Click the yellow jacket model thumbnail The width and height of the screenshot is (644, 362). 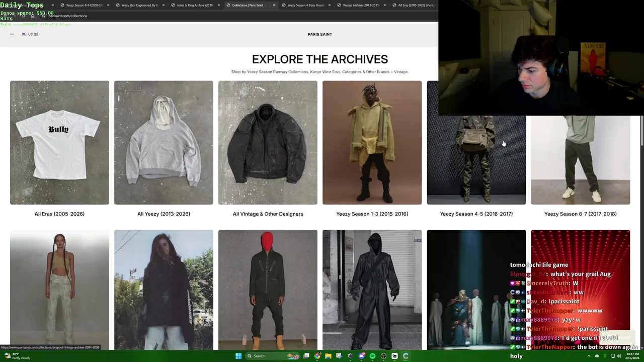372,143
